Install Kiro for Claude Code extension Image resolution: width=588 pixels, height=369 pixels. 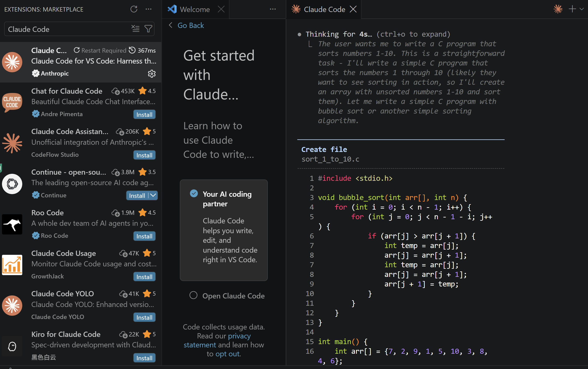pyautogui.click(x=144, y=358)
